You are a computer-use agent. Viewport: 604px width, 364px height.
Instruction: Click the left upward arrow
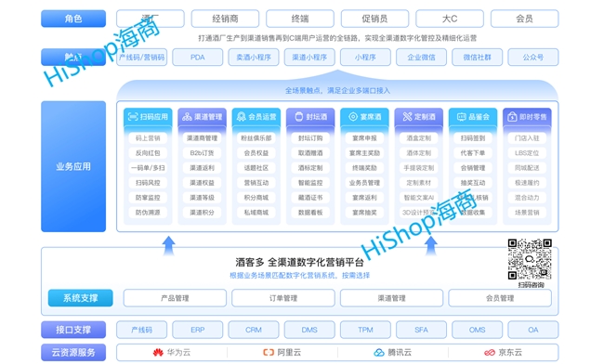point(169,245)
